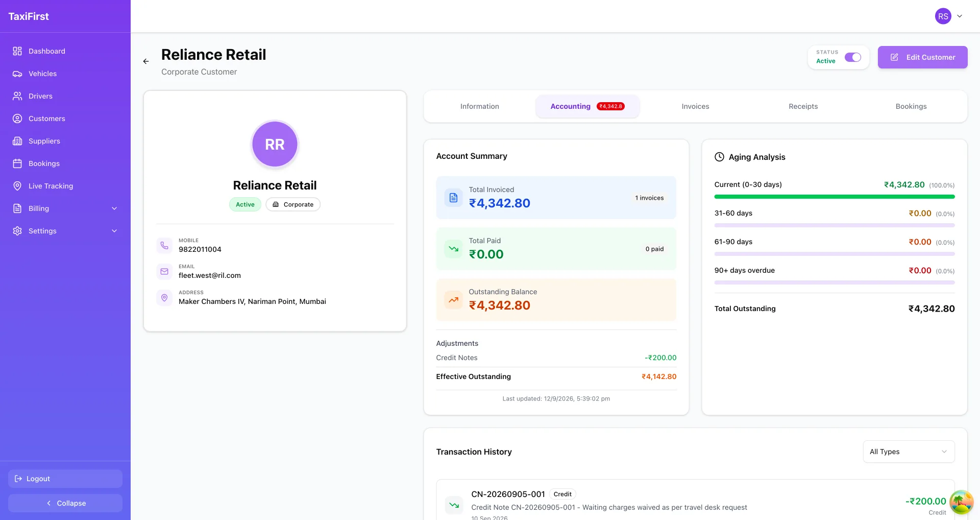
Task: Select the Accounting tab
Action: coord(587,106)
